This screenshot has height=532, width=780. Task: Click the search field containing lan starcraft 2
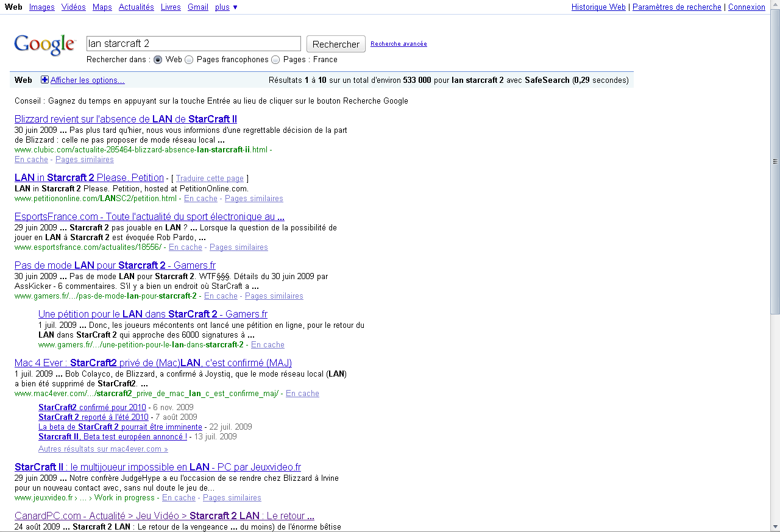[x=194, y=43]
